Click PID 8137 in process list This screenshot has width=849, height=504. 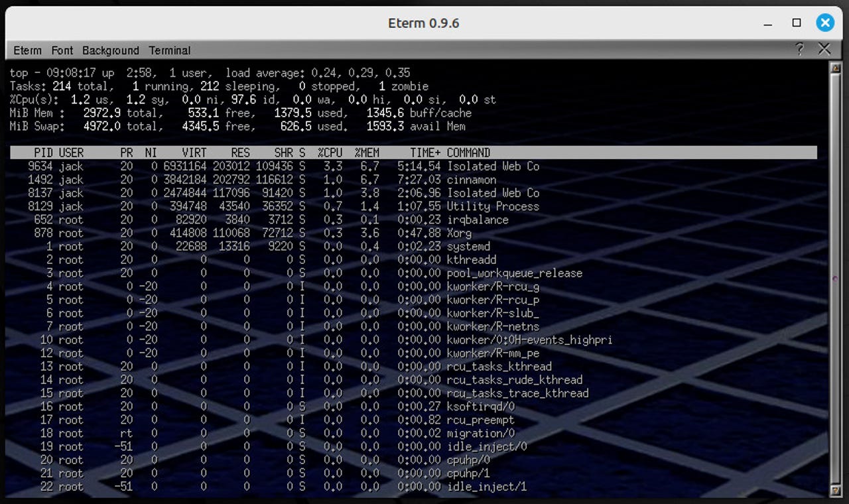(40, 193)
